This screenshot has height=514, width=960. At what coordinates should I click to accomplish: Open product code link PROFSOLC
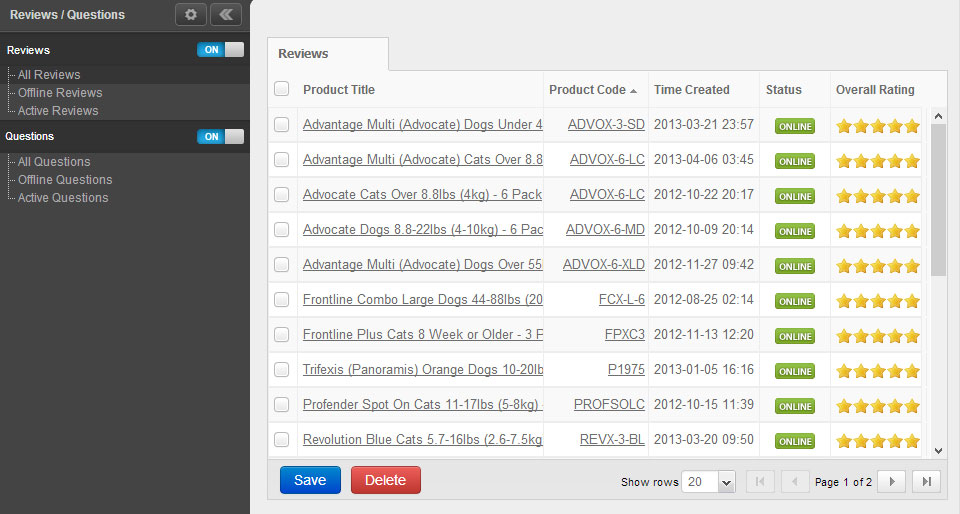[x=609, y=404]
